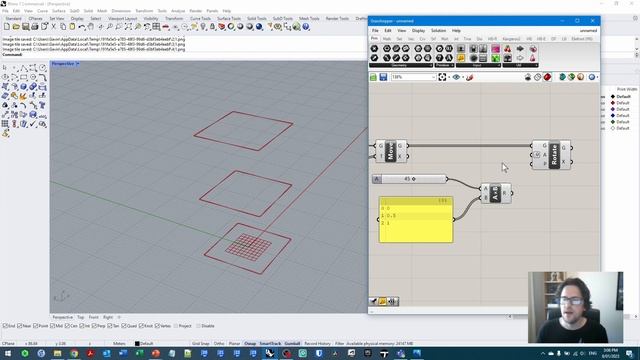This screenshot has height=360, width=640.
Task: Open the Grasshopper zoom percentage dropdown
Action: pyautogui.click(x=433, y=77)
